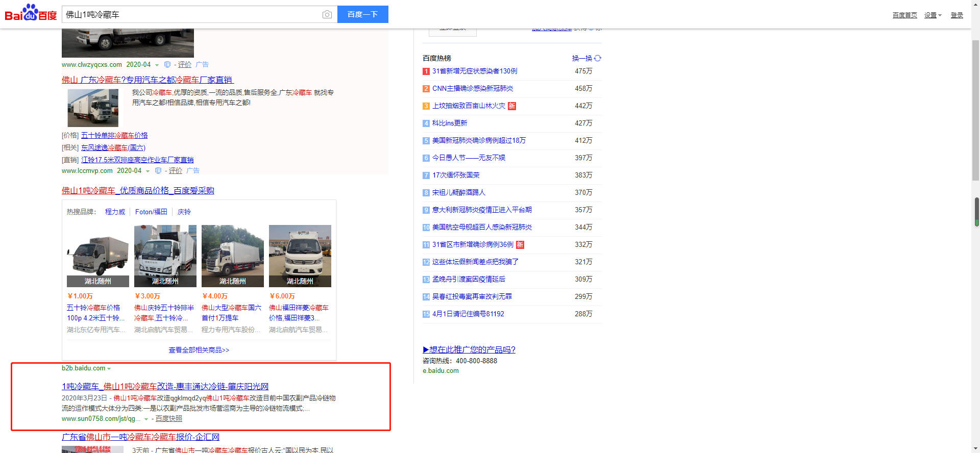Open 1吨冷藏车_佛山1吨冷藏车改造 result title
Image resolution: width=980 pixels, height=453 pixels.
(165, 386)
